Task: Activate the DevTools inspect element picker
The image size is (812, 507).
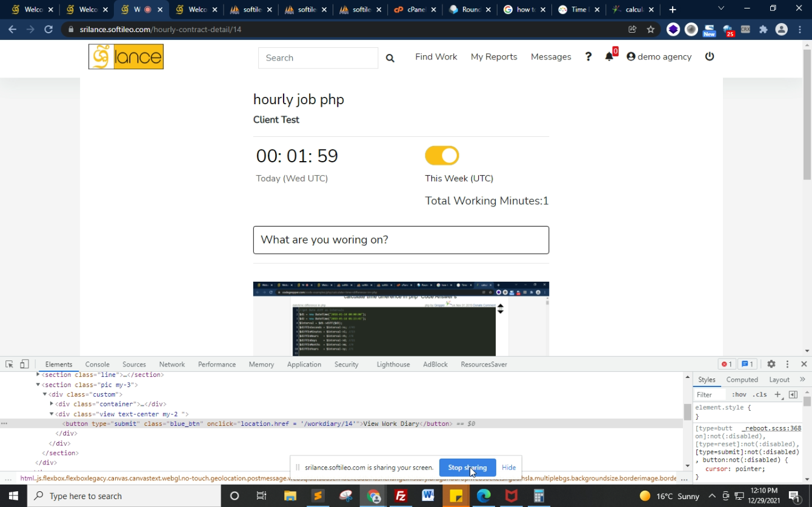Action: pos(9,364)
